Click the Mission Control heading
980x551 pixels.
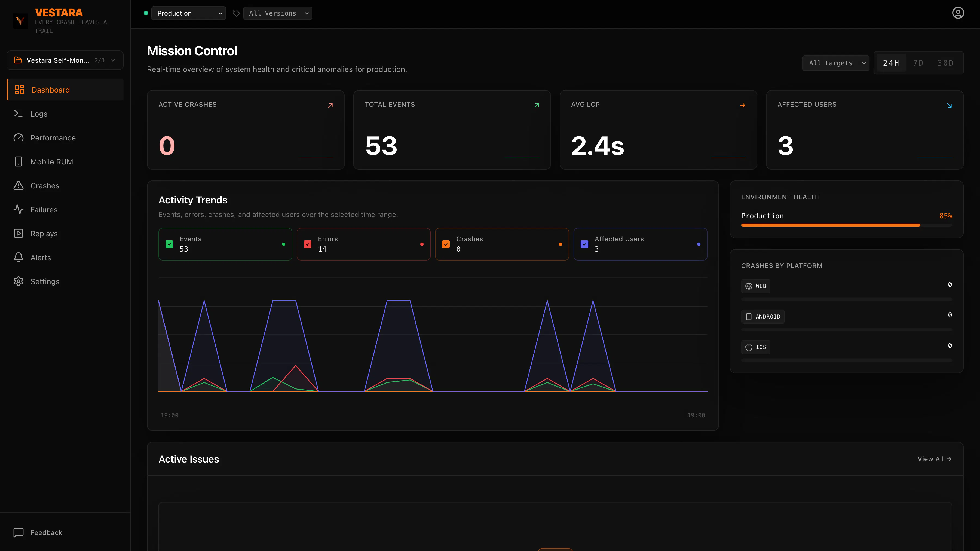tap(192, 51)
